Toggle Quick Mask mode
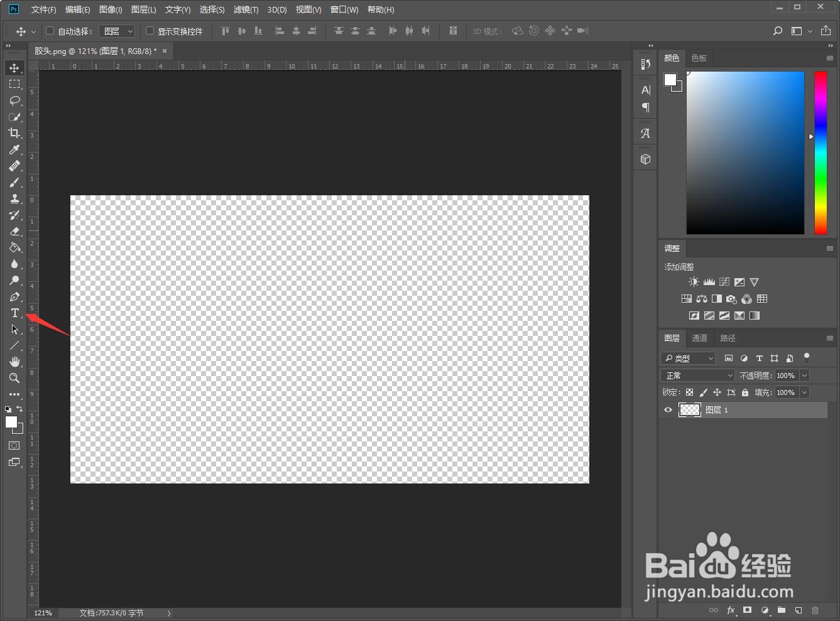 coord(14,445)
